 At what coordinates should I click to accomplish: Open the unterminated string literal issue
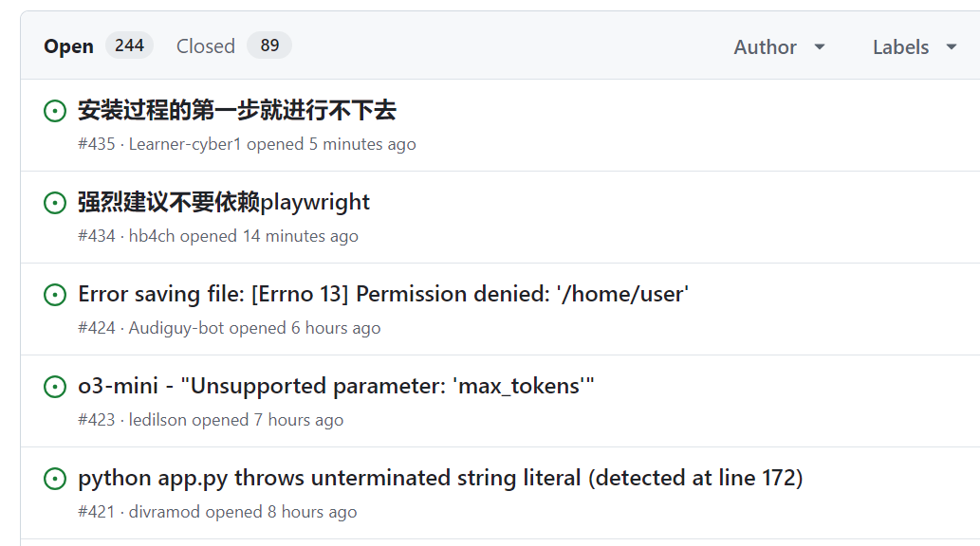(x=440, y=479)
